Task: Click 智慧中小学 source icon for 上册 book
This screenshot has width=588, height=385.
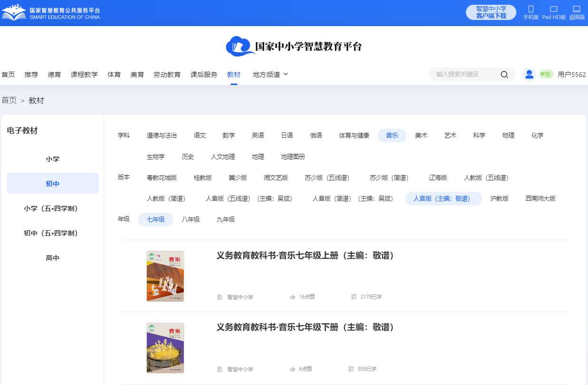Action: click(220, 297)
